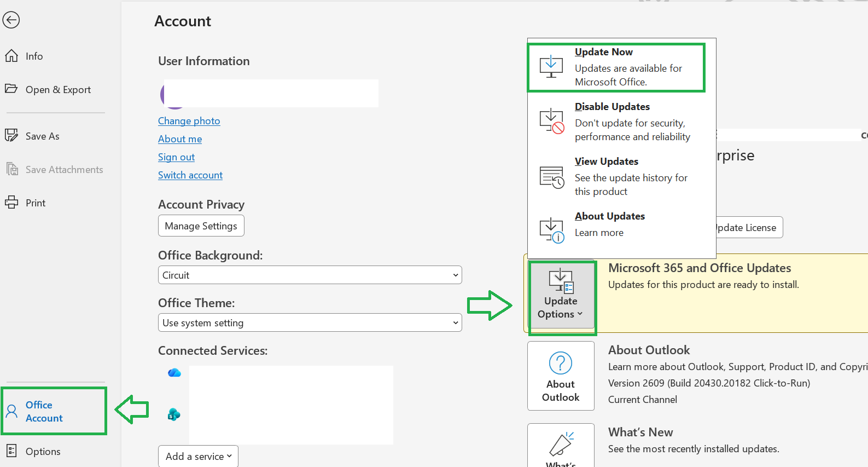Image resolution: width=868 pixels, height=467 pixels.
Task: Select Office Account sidebar label
Action: pos(44,411)
